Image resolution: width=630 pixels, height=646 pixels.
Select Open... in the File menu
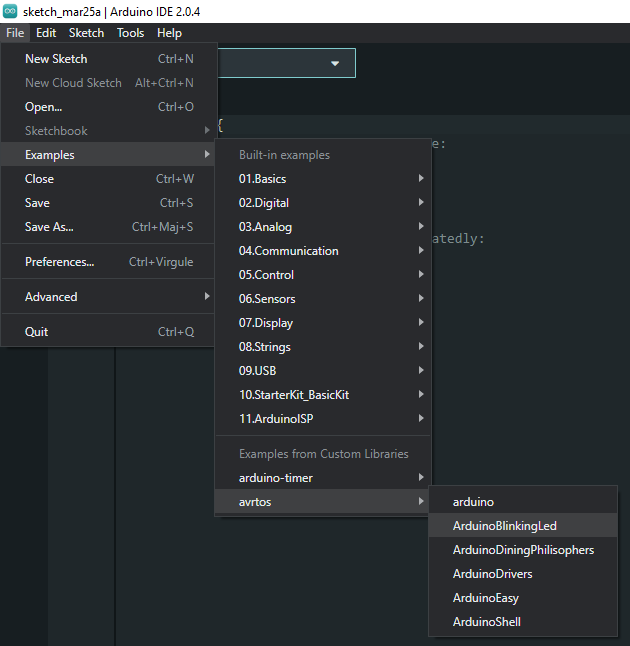coord(109,107)
